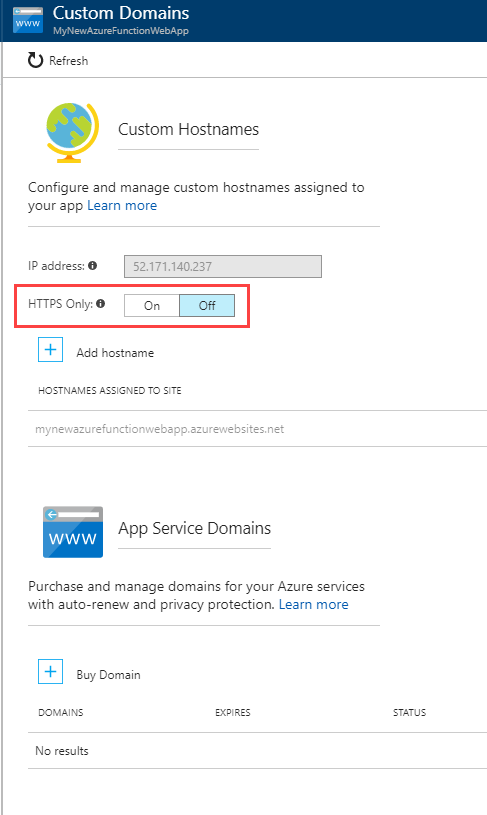Open Learn more link under Custom Hostnames
487x815 pixels.
point(122,205)
